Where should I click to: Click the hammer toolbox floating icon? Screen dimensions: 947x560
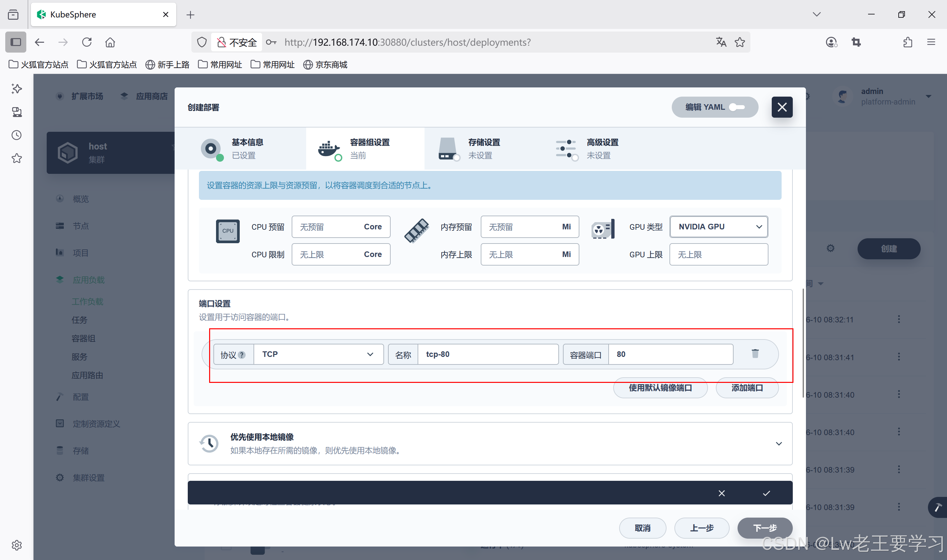click(937, 507)
